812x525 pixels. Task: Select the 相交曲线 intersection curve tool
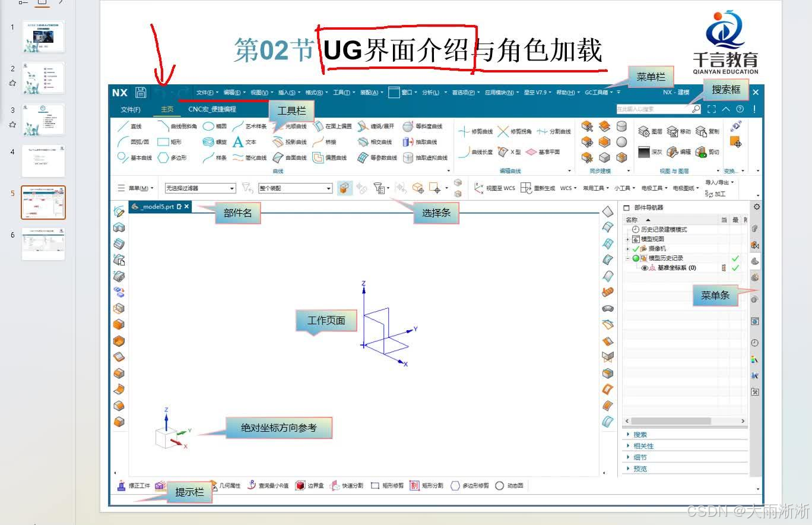pos(375,142)
